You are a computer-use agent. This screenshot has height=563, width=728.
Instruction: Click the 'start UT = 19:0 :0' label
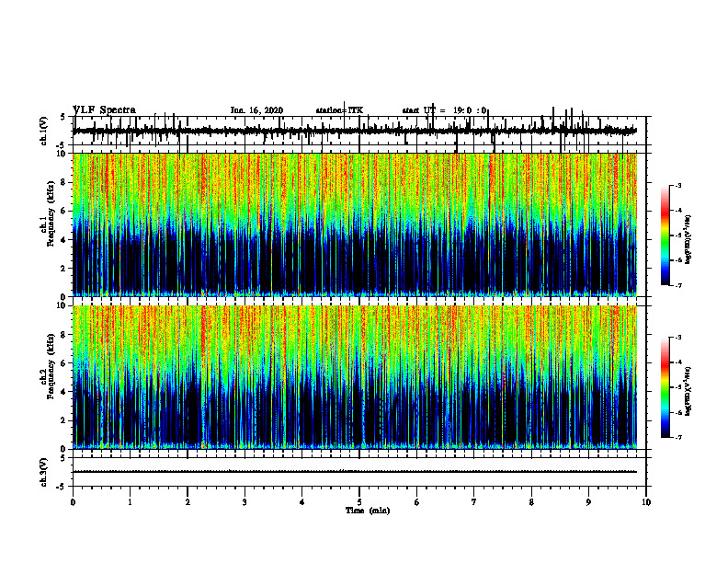tap(444, 110)
